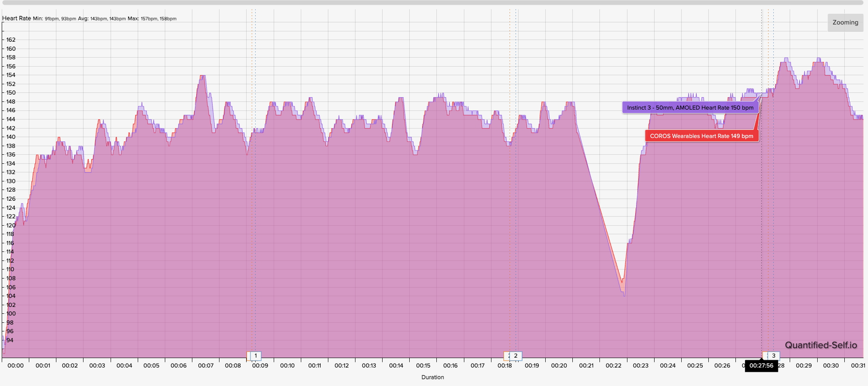Select lap marker 1 on the timeline
Viewport: 868px width, 386px height.
tap(256, 355)
